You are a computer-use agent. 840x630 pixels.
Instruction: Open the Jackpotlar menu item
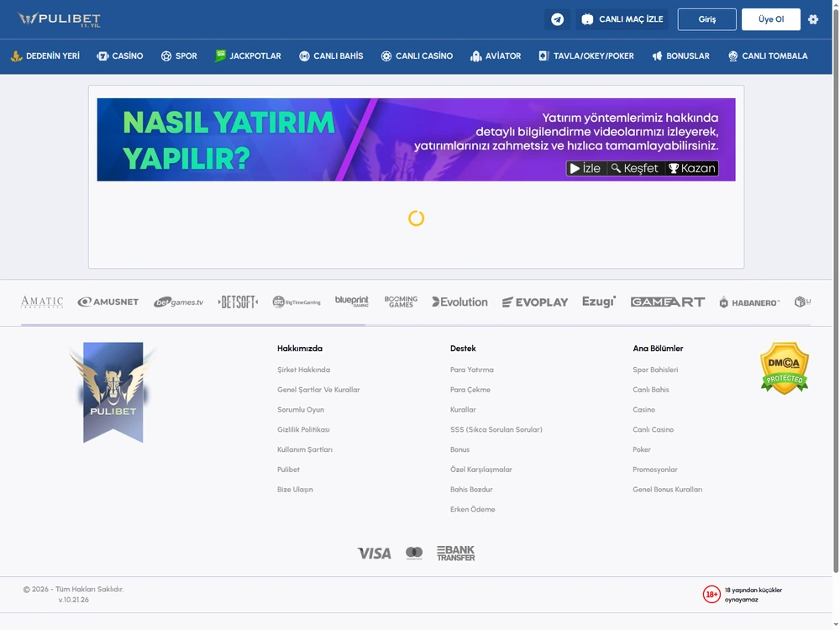(x=248, y=55)
